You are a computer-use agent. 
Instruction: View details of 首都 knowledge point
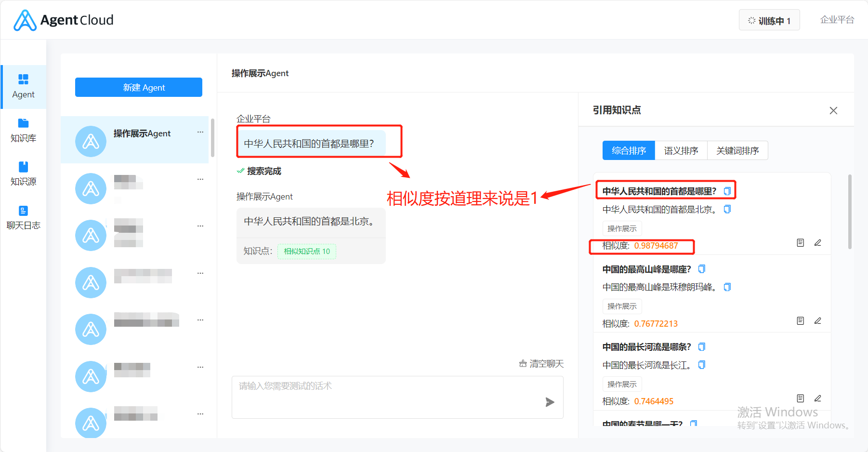pyautogui.click(x=801, y=243)
